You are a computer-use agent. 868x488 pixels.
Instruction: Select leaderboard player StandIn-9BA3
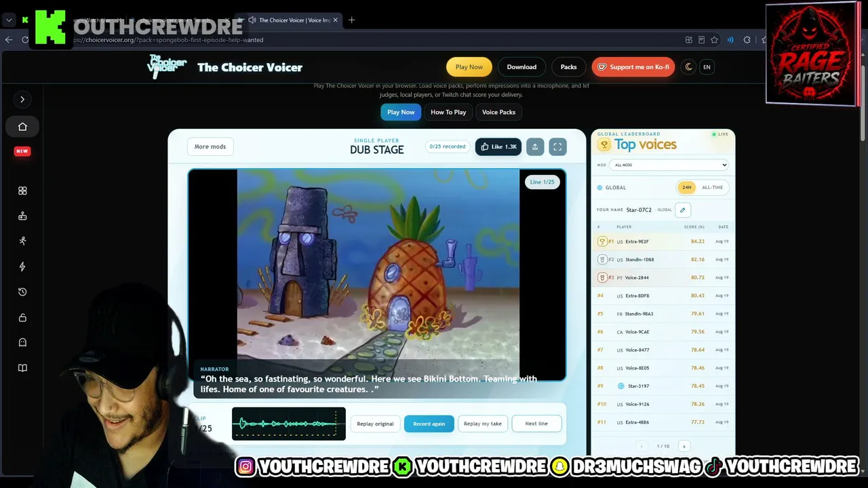(639, 314)
